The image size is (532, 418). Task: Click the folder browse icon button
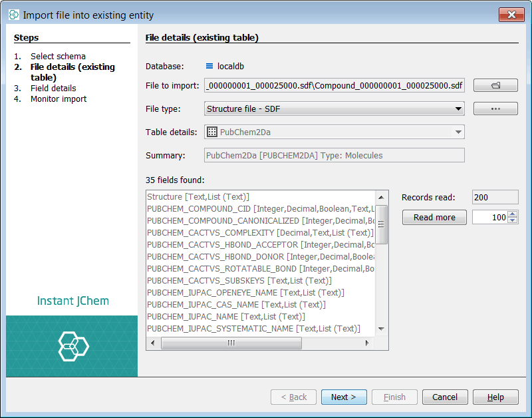495,85
